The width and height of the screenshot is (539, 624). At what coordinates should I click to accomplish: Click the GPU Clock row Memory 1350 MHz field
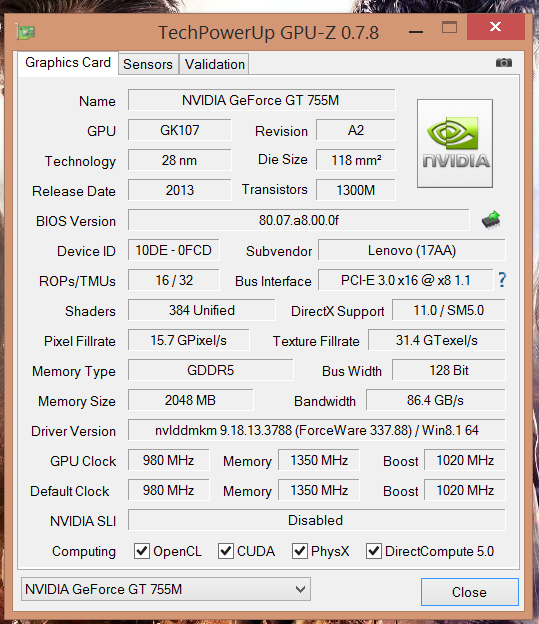coord(319,460)
